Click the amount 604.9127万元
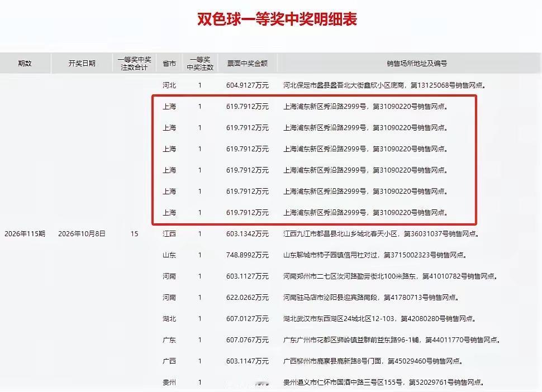 (248, 85)
